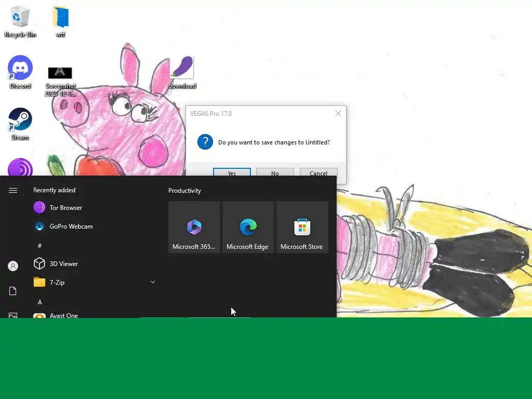Screen dimensions: 532x399
Task: Open 3D Viewer from app list
Action: 95,263
